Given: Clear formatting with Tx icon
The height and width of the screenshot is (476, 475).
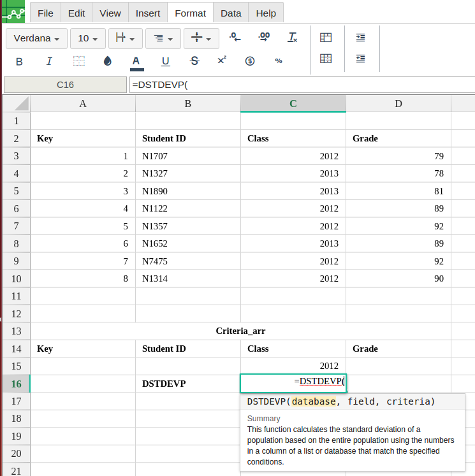Looking at the screenshot, I should click(293, 38).
